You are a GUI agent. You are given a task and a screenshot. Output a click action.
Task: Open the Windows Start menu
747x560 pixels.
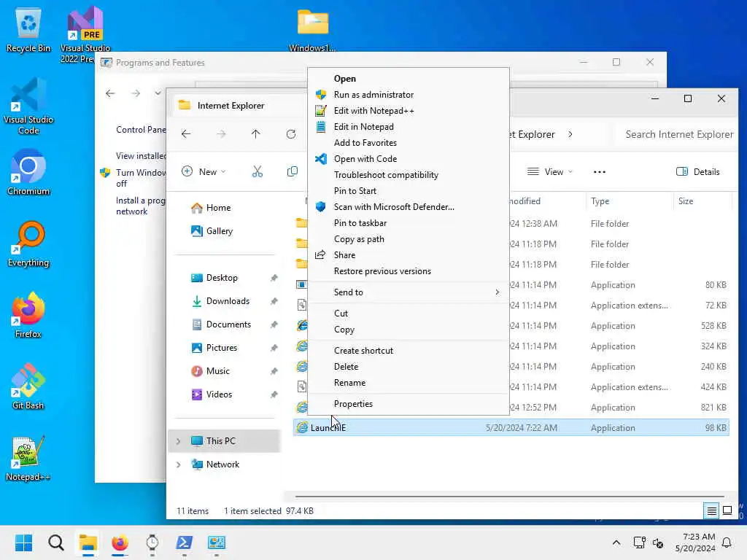(23, 542)
